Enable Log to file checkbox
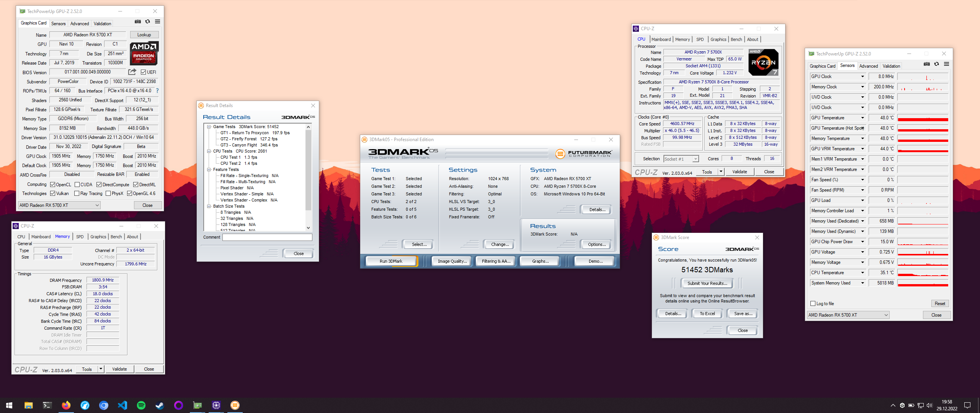Screen dimensions: 980x413 pyautogui.click(x=813, y=304)
